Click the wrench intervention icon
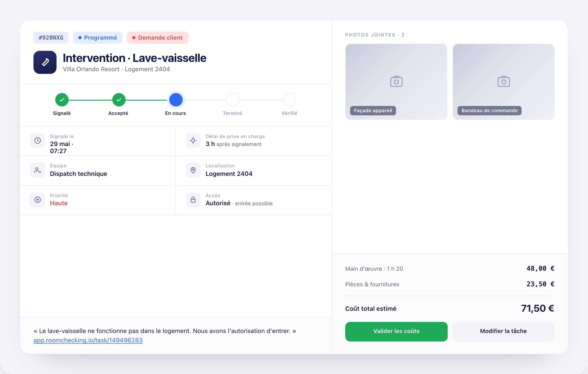Viewport: 588px width, 374px height. pos(45,62)
